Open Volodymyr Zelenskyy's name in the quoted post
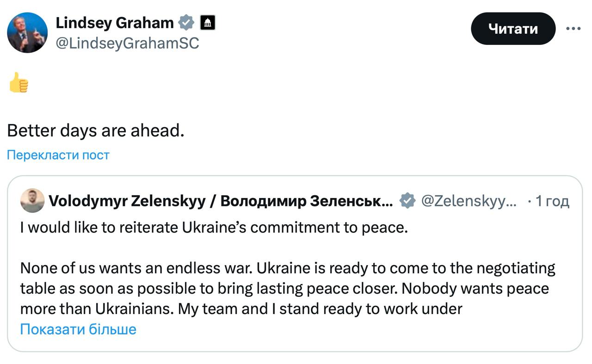 click(221, 201)
